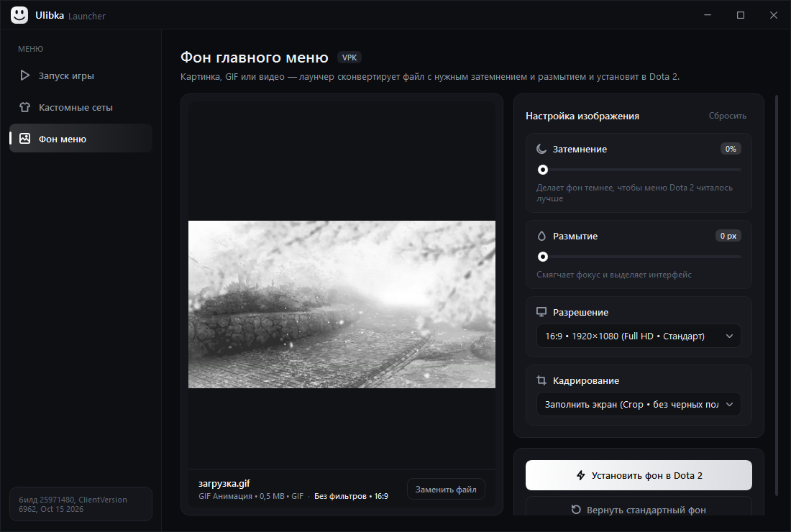Click the grayscale GIF preview thumbnail
791x532 pixels.
pyautogui.click(x=342, y=304)
